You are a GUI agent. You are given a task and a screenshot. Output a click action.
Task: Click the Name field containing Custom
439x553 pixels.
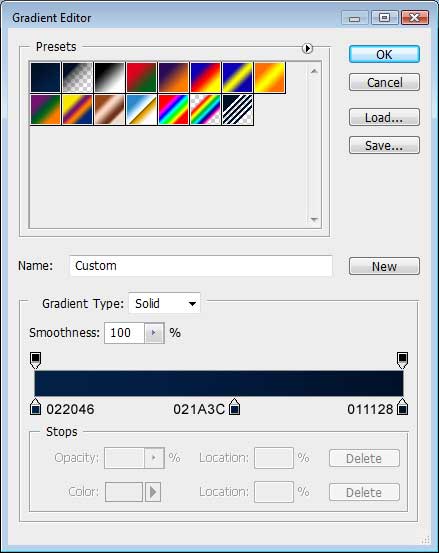[x=201, y=266]
